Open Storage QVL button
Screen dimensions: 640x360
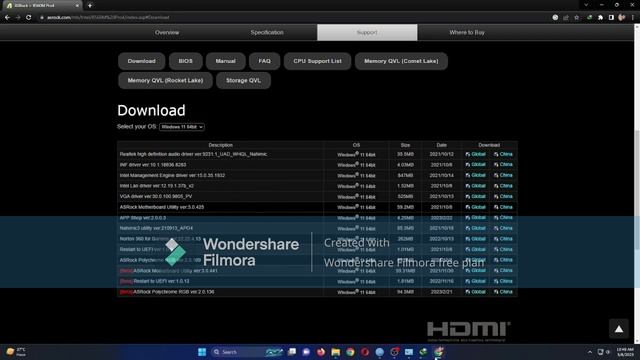(x=243, y=80)
